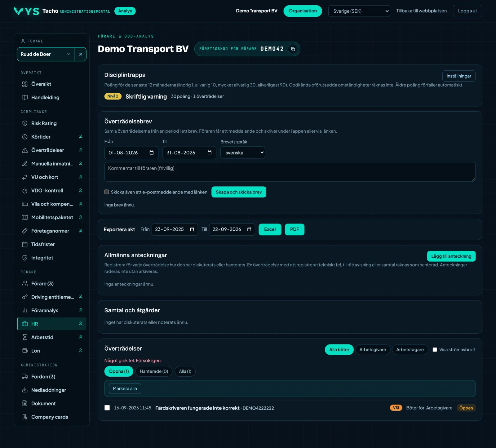This screenshot has width=496, height=448.
Task: Click the Nedladdningar download icon
Action: click(x=25, y=390)
